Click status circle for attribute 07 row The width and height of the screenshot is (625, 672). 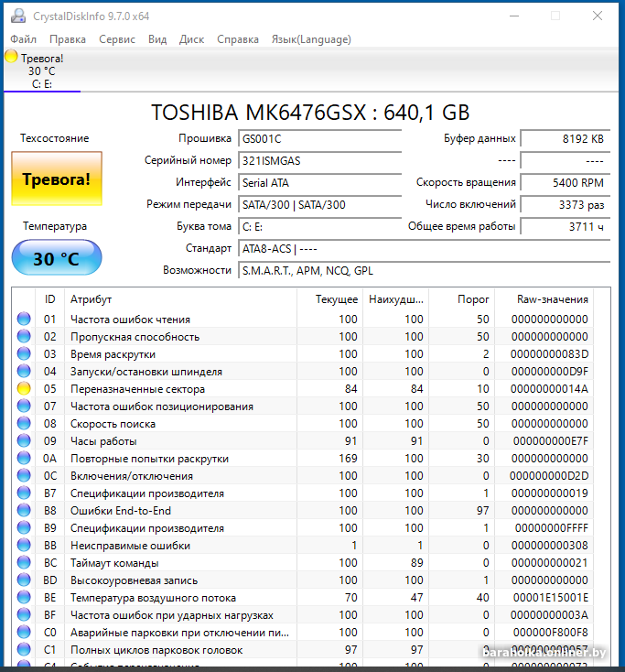[x=24, y=406]
